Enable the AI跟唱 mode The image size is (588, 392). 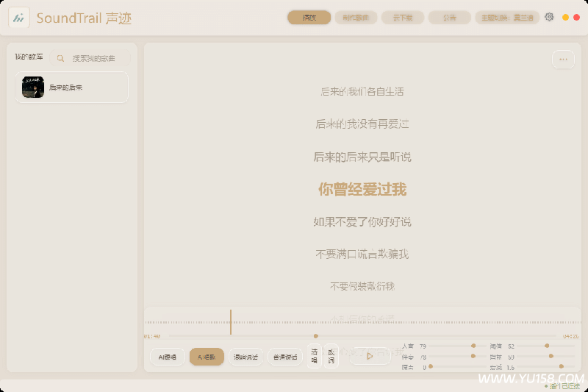pyautogui.click(x=168, y=357)
